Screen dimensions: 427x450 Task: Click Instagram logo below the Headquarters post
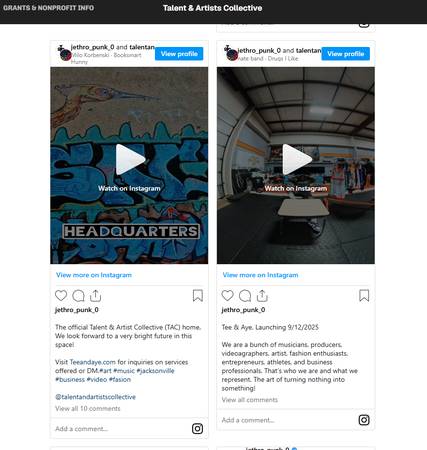[197, 429]
